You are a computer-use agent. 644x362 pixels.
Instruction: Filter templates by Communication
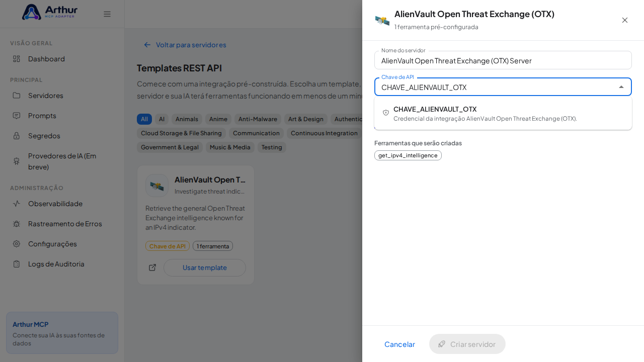pyautogui.click(x=256, y=133)
